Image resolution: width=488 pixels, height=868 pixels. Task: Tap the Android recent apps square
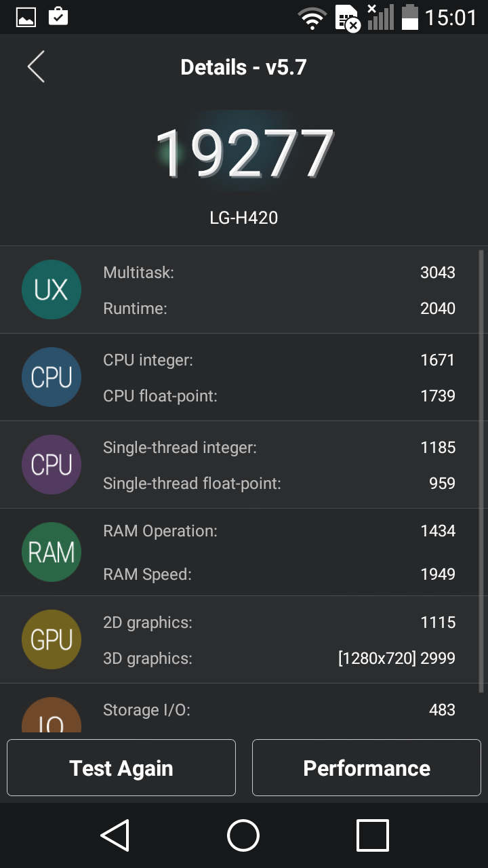pos(372,835)
